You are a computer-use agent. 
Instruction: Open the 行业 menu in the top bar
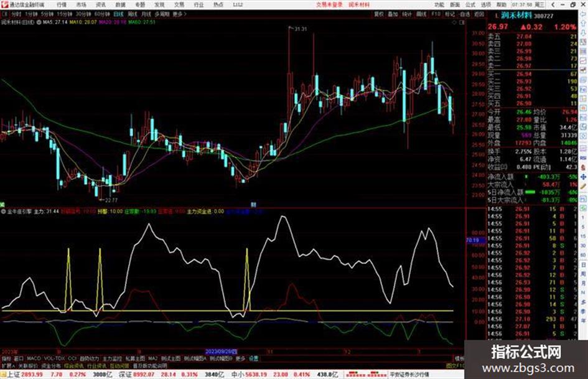click(198, 4)
